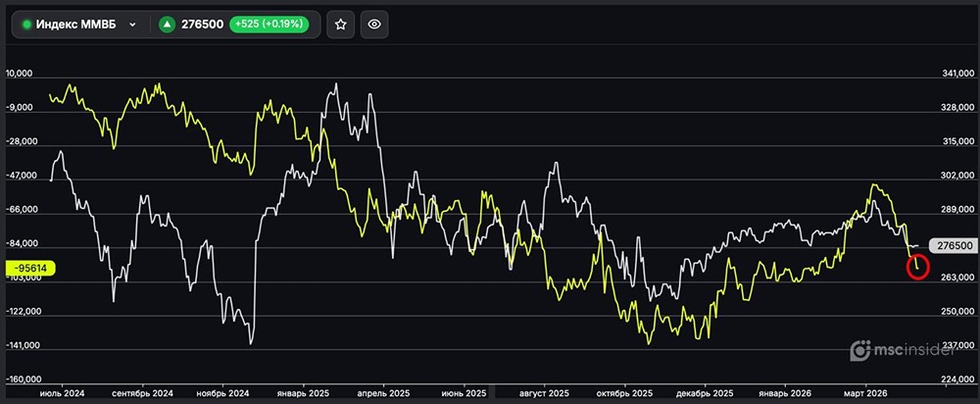Click the июль 2024 time axis label
980x404 pixels.
pyautogui.click(x=64, y=393)
